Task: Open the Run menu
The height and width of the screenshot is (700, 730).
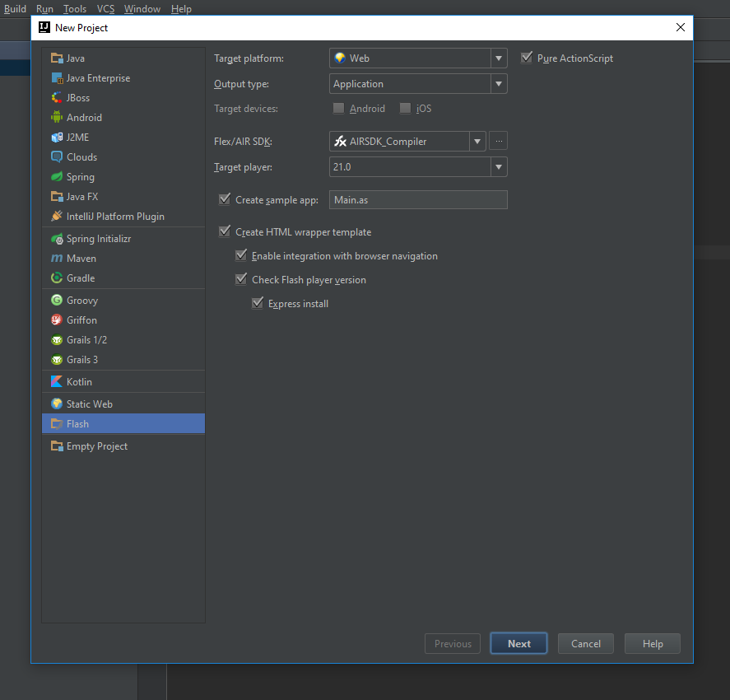Action: click(44, 9)
